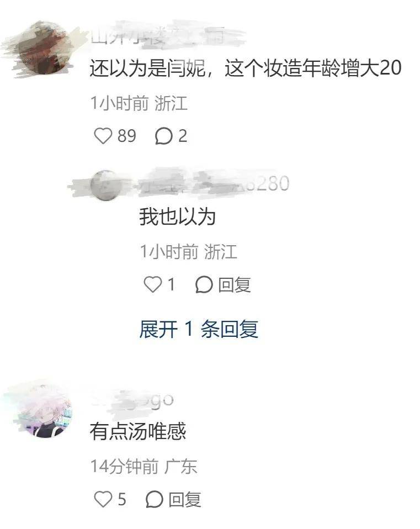The height and width of the screenshot is (529, 420).
Task: Open replies on the 89-like comment
Action: [163, 136]
